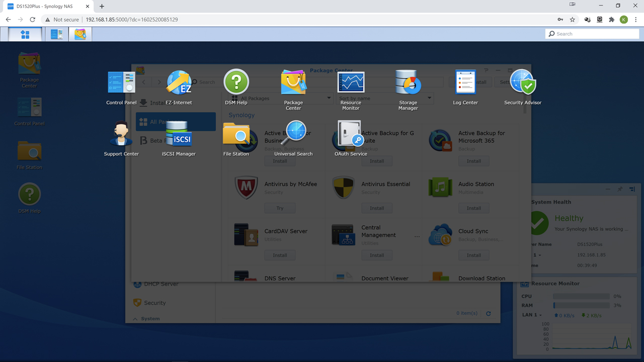
Task: Click the browser address bar URL
Action: click(x=132, y=20)
